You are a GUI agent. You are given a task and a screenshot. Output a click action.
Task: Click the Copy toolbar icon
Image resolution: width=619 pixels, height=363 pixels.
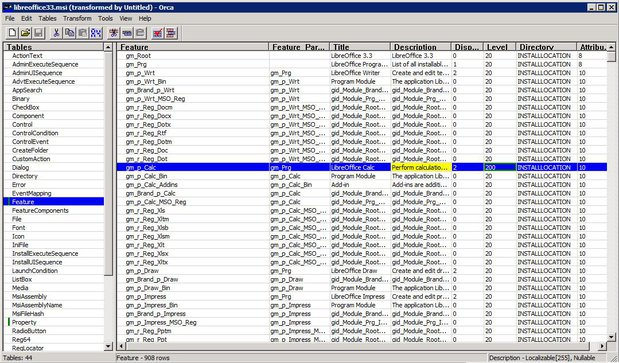tap(69, 33)
